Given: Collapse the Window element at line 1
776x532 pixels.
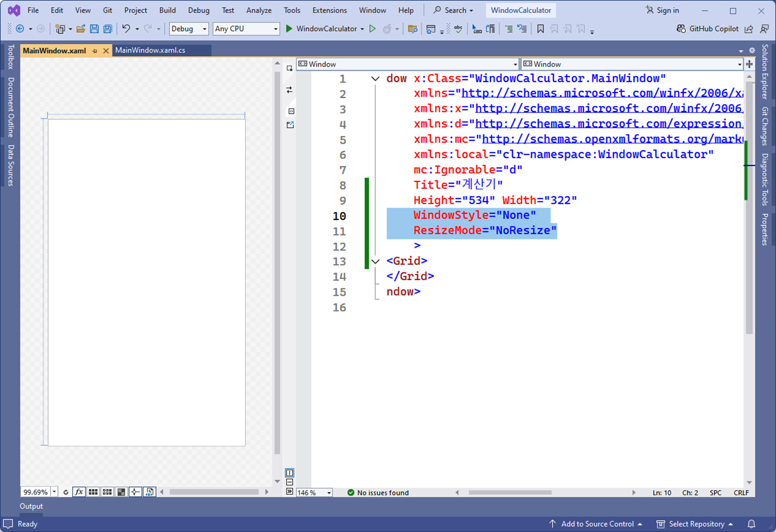Looking at the screenshot, I should click(375, 79).
